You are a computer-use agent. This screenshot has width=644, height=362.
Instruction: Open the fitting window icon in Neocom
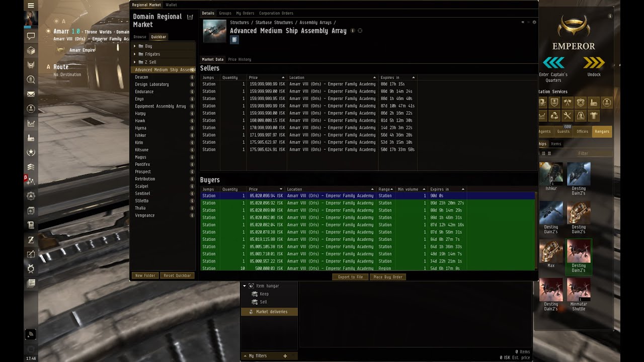pos(31,109)
